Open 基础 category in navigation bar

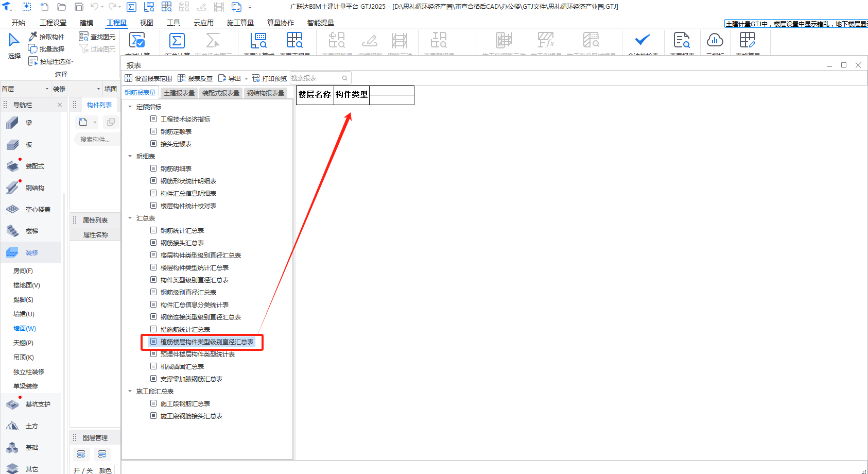31,447
